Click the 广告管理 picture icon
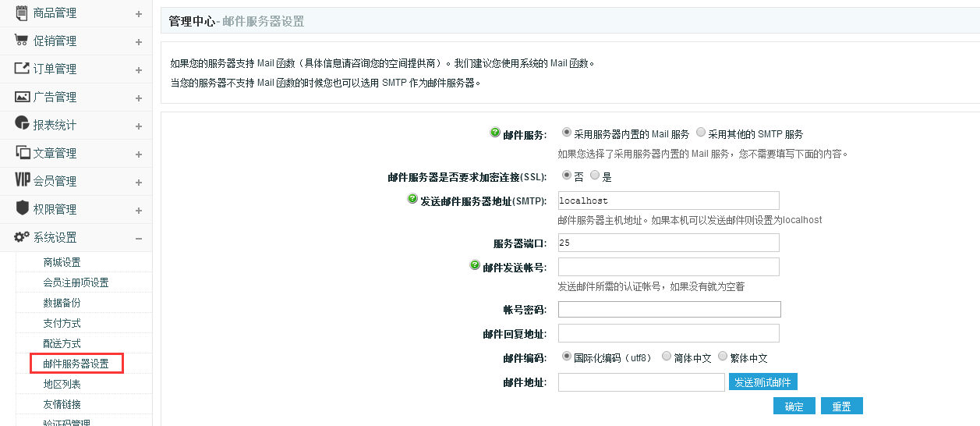Viewport: 980px width, 426px height. pyautogui.click(x=22, y=96)
